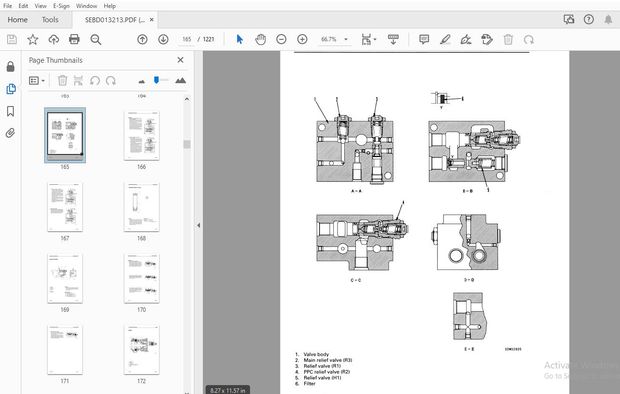
Task: Open the Edit menu
Action: coord(23,6)
